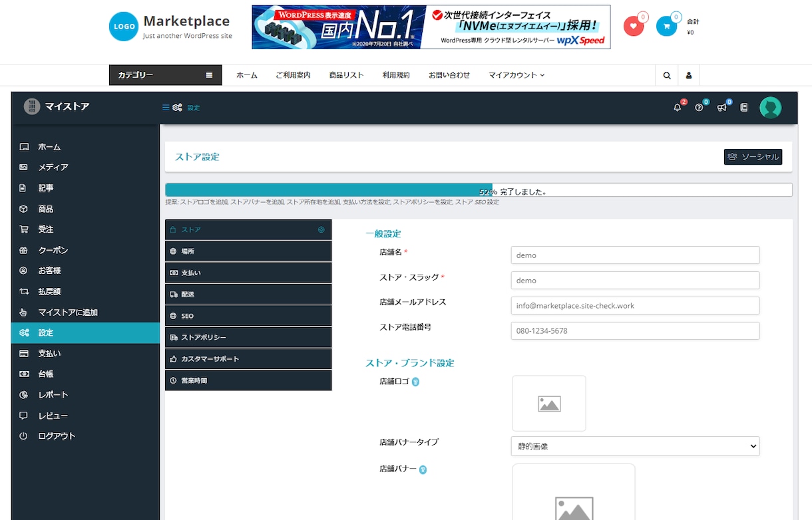Click help icon next to 店舗ロゴ
This screenshot has height=520, width=812.
coord(415,382)
